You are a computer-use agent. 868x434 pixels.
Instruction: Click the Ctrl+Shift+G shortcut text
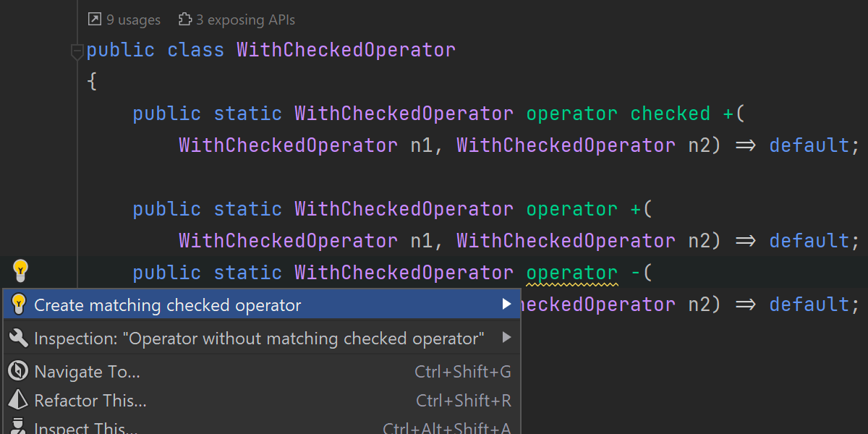point(463,372)
